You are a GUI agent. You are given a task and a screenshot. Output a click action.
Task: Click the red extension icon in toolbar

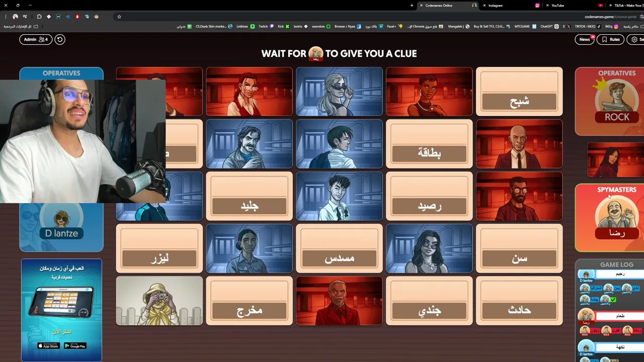pyautogui.click(x=77, y=17)
